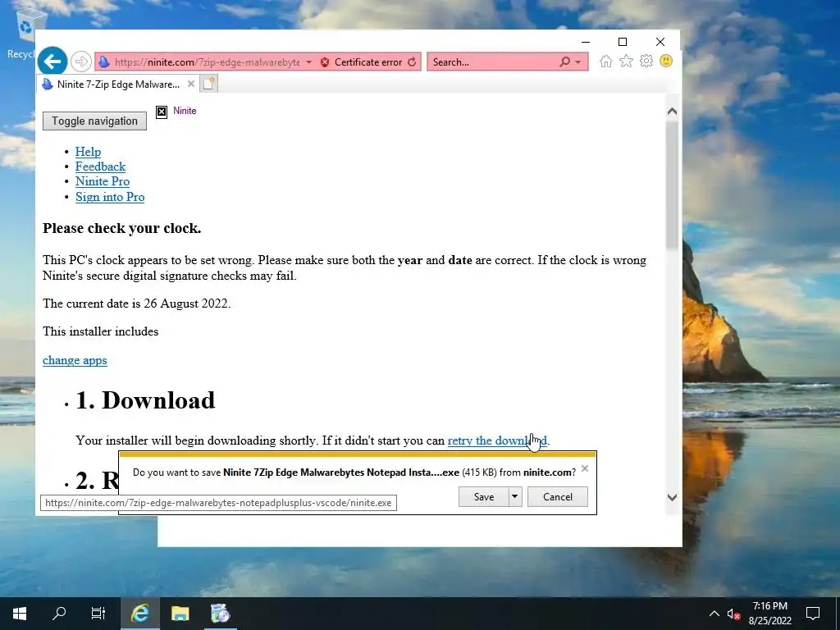Click Internet Explorer taskbar icon
This screenshot has height=630, width=840.
(x=139, y=614)
